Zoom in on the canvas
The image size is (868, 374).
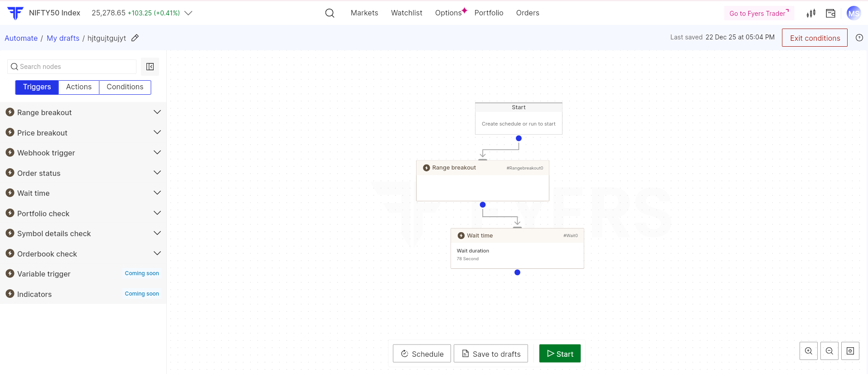808,351
